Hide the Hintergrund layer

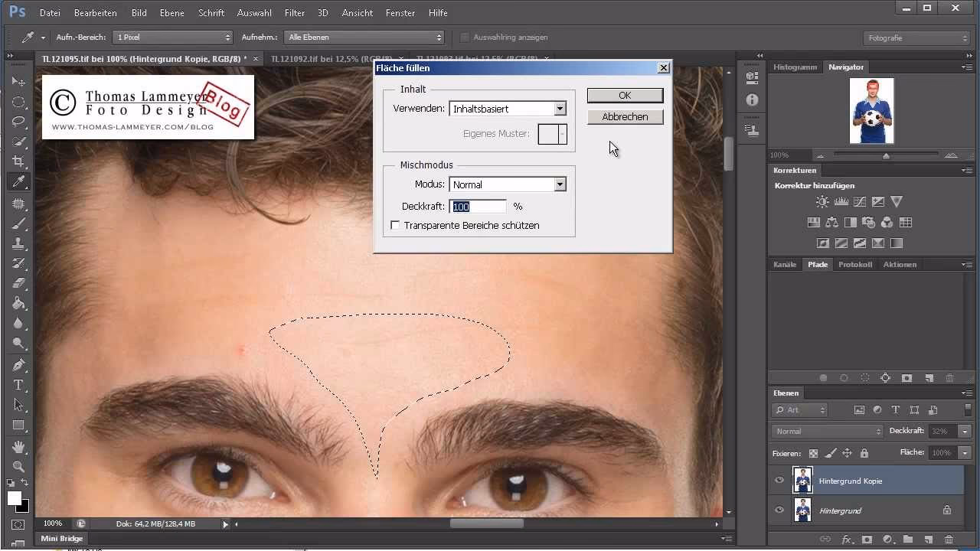(779, 510)
